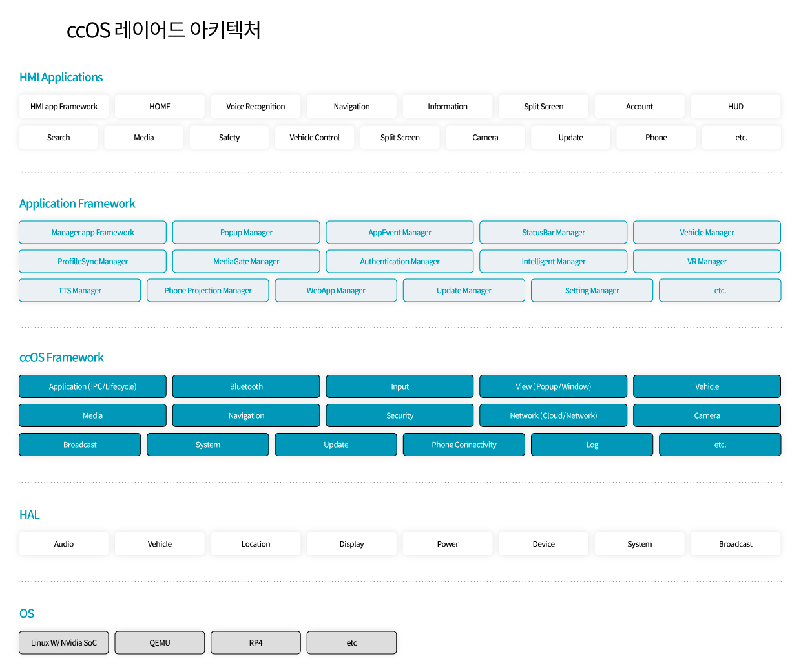Click the QEMU block in OS layer
Viewport: 801px width, 672px height.
[160, 642]
